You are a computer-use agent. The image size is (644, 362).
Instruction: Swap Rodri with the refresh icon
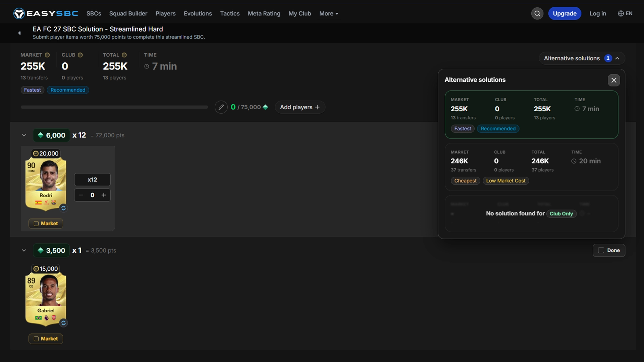63,208
